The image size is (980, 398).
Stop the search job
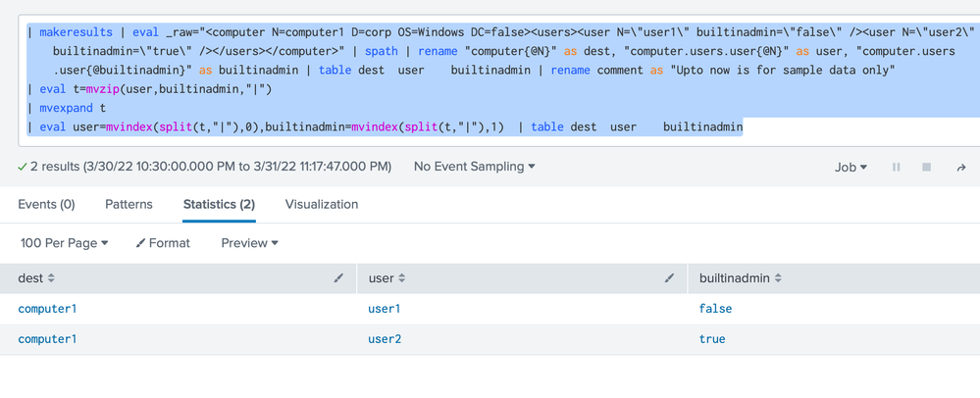point(926,168)
